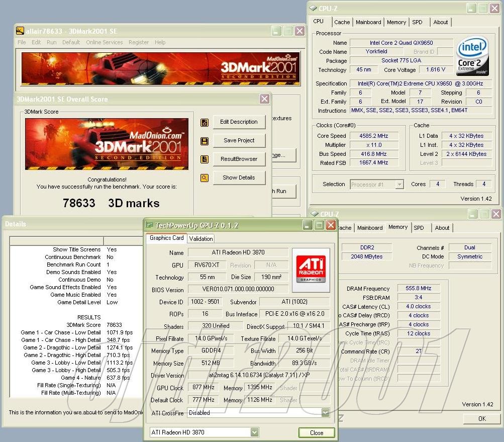
Task: Click the 3DMark2001 SE title bar icon
Action: point(20,31)
